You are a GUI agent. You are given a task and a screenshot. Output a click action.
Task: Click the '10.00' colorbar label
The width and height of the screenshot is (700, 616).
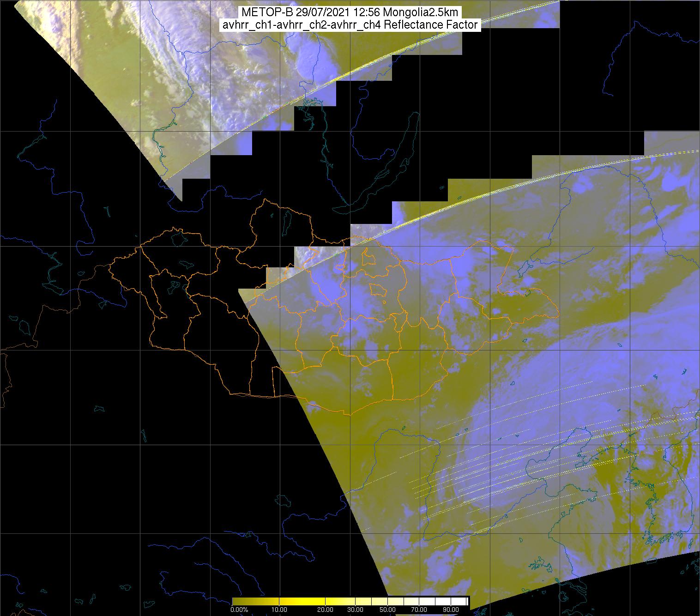click(x=280, y=610)
